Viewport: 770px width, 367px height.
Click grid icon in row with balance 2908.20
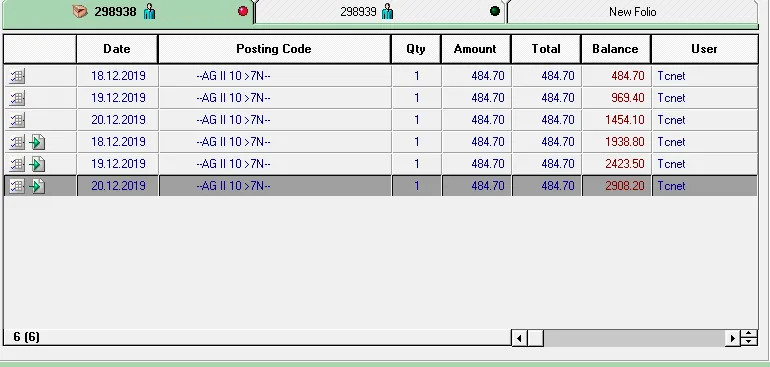[17, 186]
